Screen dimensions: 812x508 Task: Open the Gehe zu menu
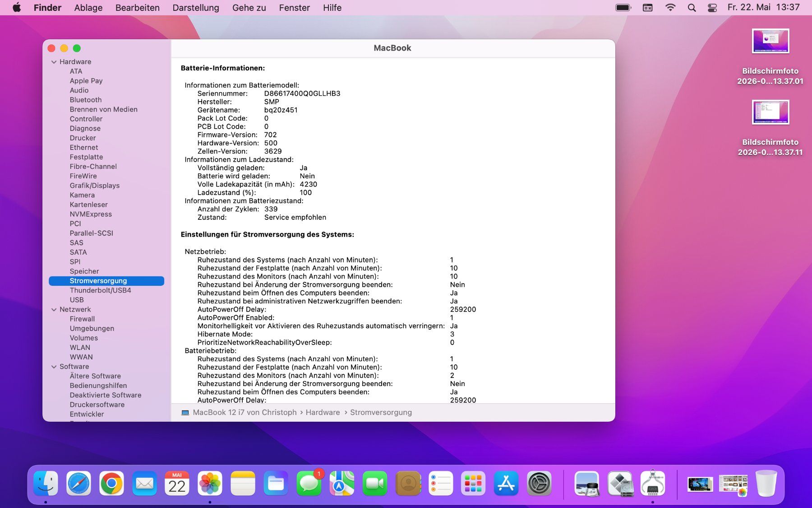click(x=249, y=8)
